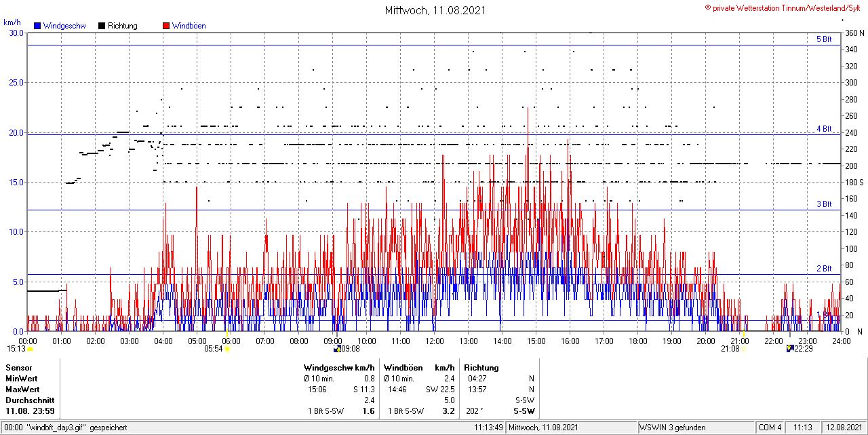Click the current gust value 3.2
The image size is (868, 435).
coord(448,411)
